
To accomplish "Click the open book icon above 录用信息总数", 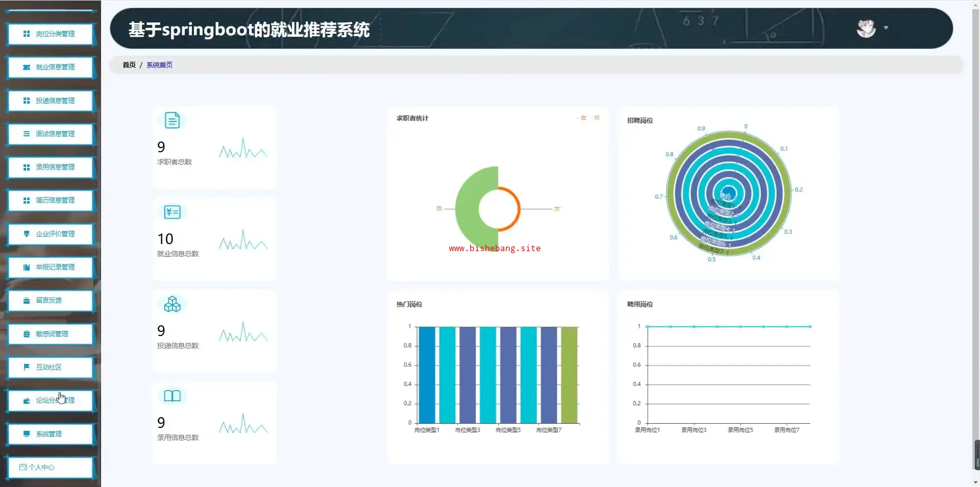I will [173, 396].
